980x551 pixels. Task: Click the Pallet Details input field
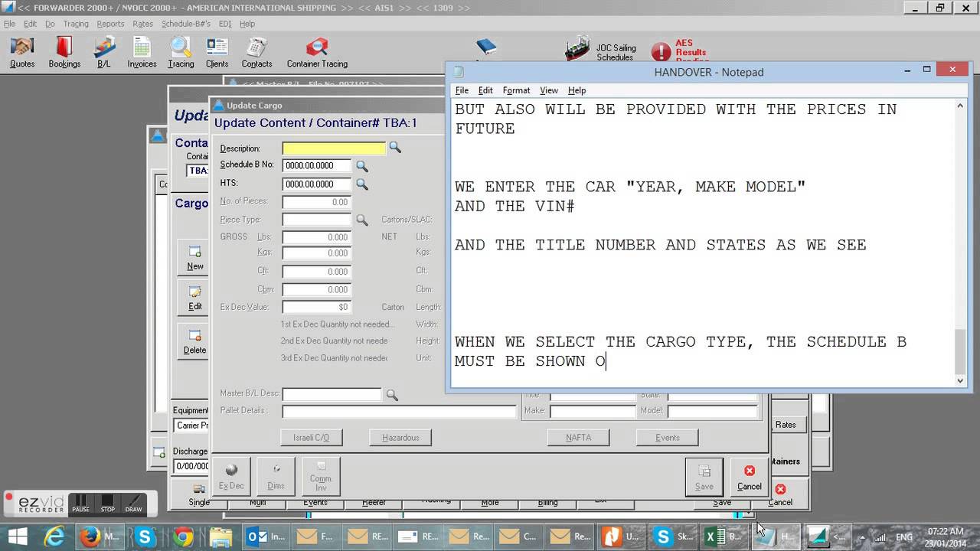click(x=400, y=412)
